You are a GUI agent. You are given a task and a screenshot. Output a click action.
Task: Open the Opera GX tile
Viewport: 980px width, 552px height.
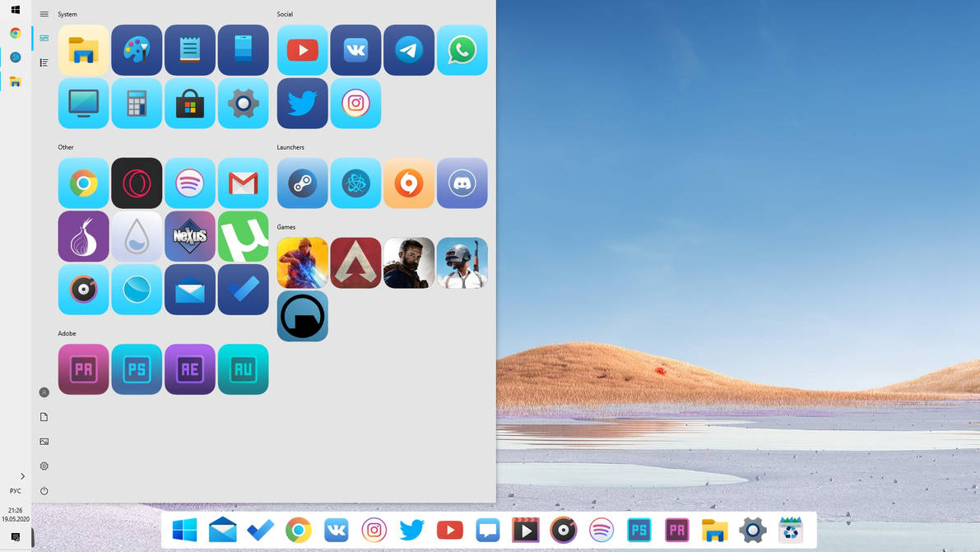click(137, 183)
